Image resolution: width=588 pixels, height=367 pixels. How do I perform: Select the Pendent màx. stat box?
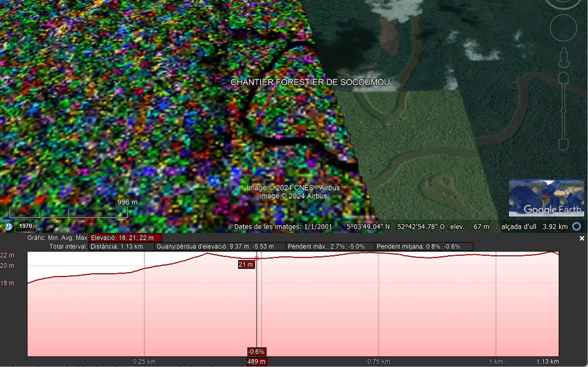point(330,247)
